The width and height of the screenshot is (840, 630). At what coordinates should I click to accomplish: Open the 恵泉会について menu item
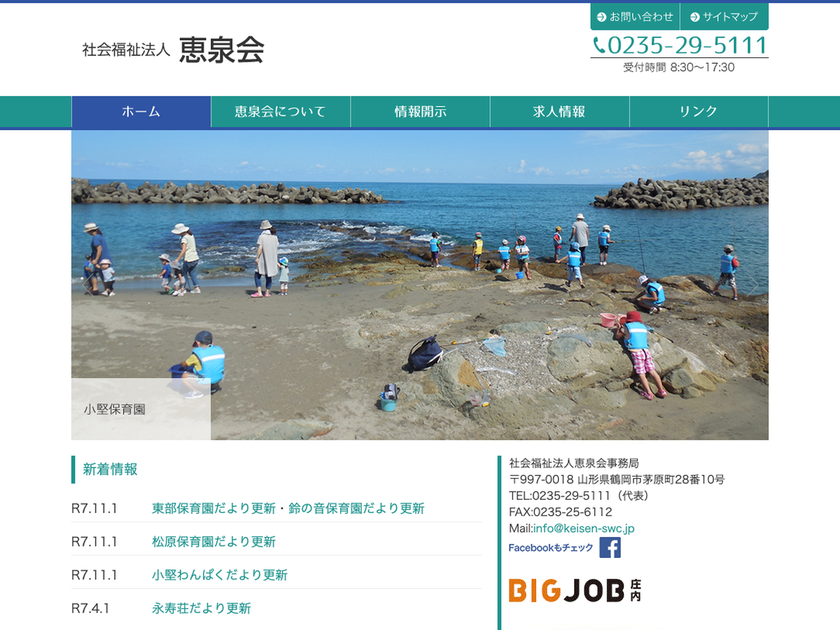[280, 111]
